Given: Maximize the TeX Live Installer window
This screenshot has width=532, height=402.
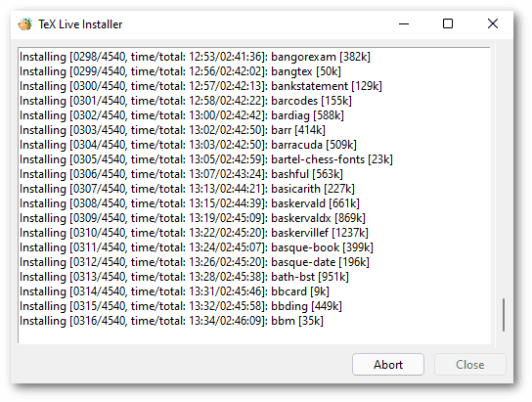Looking at the screenshot, I should pyautogui.click(x=448, y=23).
